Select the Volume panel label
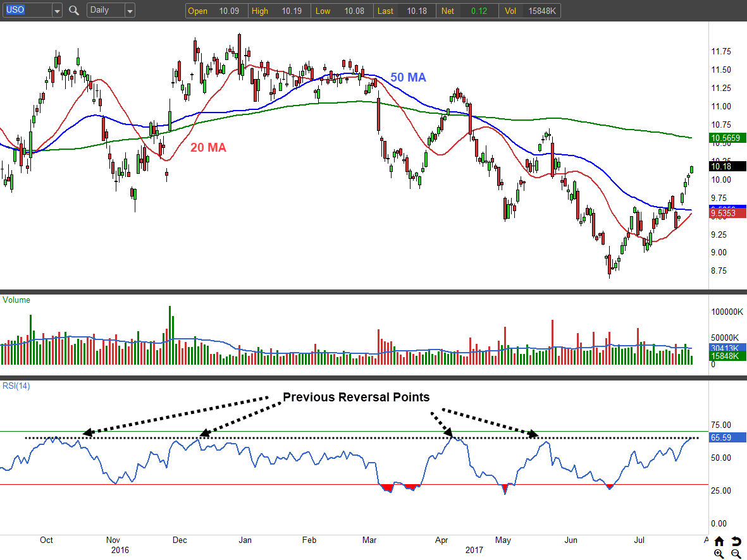747x560 pixels. pos(16,300)
